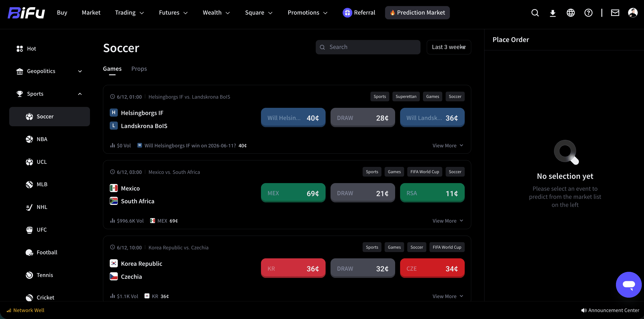Open the help question mark icon
644x319 pixels.
588,13
